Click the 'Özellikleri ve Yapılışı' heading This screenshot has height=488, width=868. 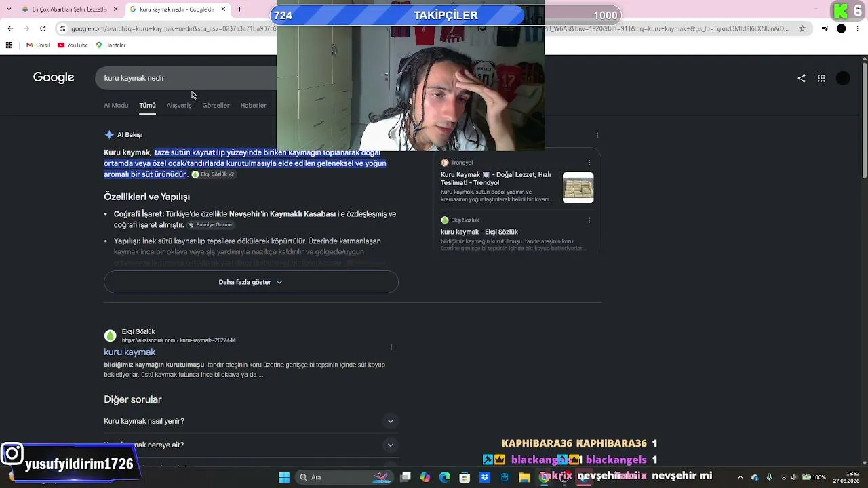pyautogui.click(x=146, y=197)
